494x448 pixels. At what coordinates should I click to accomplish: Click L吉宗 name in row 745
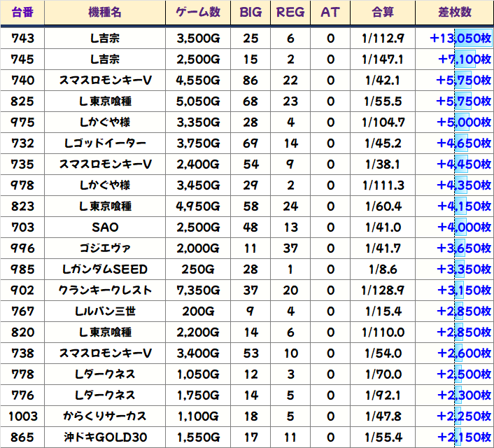(x=105, y=59)
